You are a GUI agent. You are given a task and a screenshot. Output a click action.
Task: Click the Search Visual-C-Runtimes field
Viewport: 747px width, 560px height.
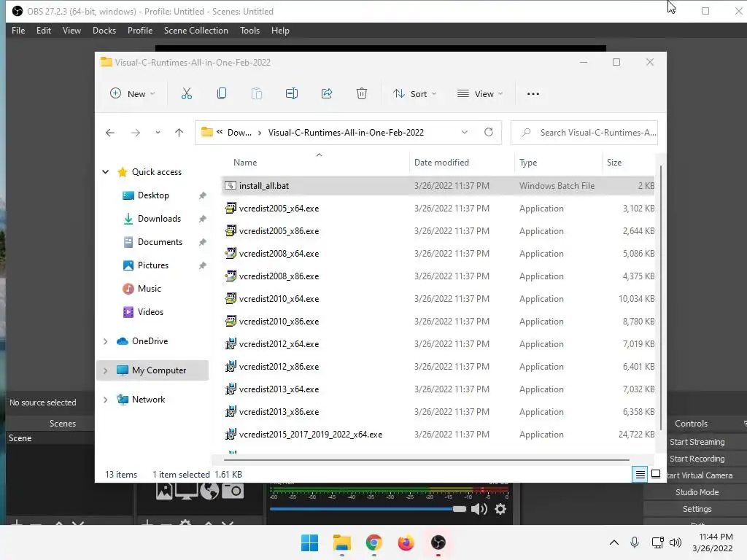584,133
